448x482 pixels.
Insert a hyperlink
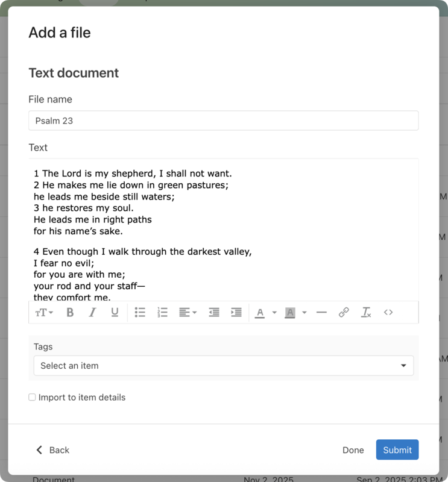point(344,312)
